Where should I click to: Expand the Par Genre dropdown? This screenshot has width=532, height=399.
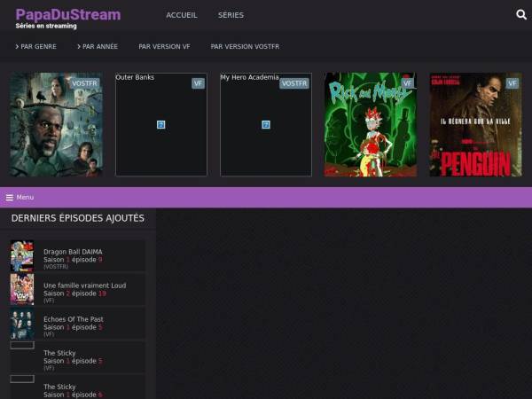(36, 46)
